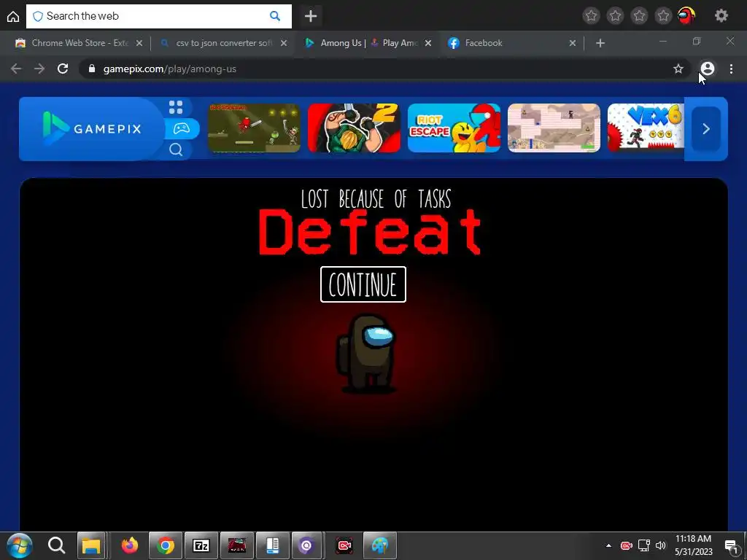Click the taskbar search icon

[x=57, y=545]
